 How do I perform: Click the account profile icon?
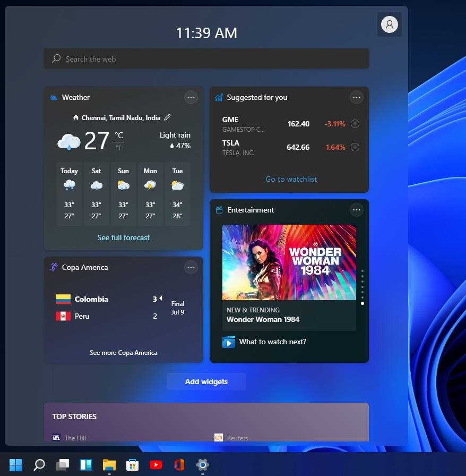pos(389,24)
